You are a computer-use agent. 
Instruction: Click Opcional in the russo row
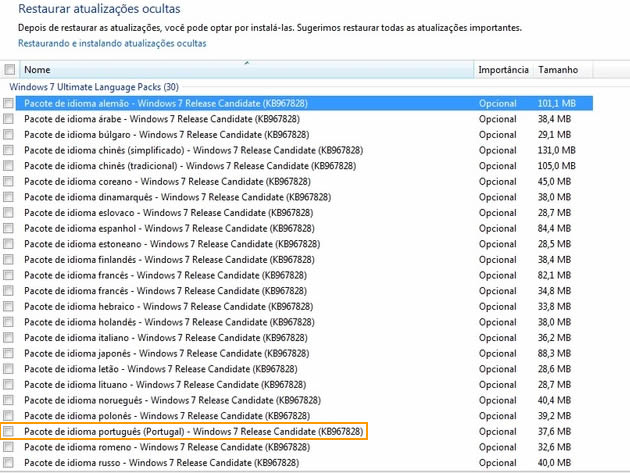coord(497,463)
